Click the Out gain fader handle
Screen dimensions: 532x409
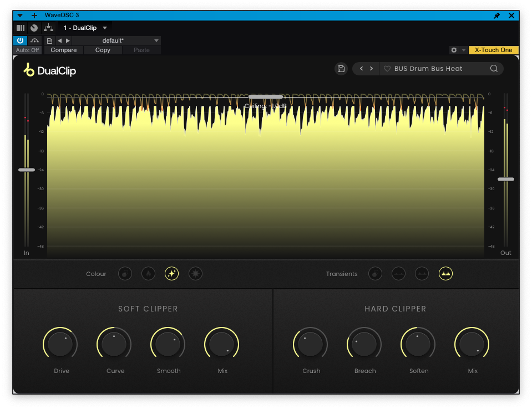click(506, 179)
